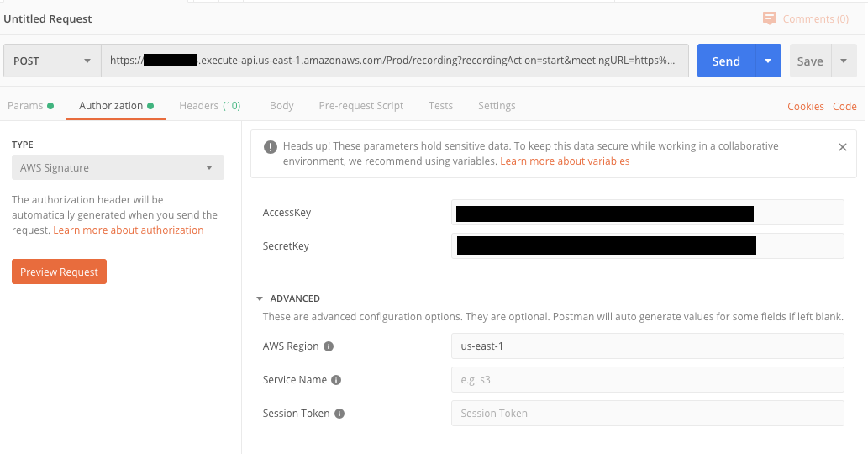Click the warning icon in Heads up banner

point(270,147)
